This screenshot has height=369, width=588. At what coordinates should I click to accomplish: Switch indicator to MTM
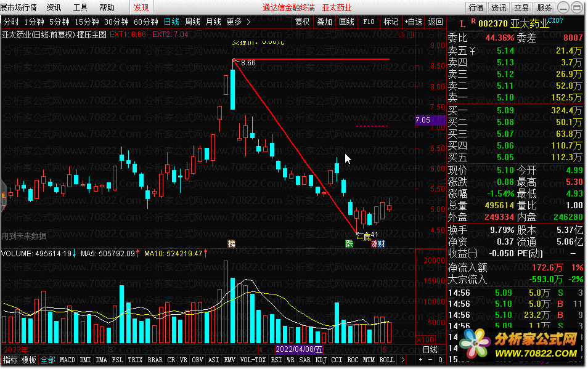click(369, 360)
